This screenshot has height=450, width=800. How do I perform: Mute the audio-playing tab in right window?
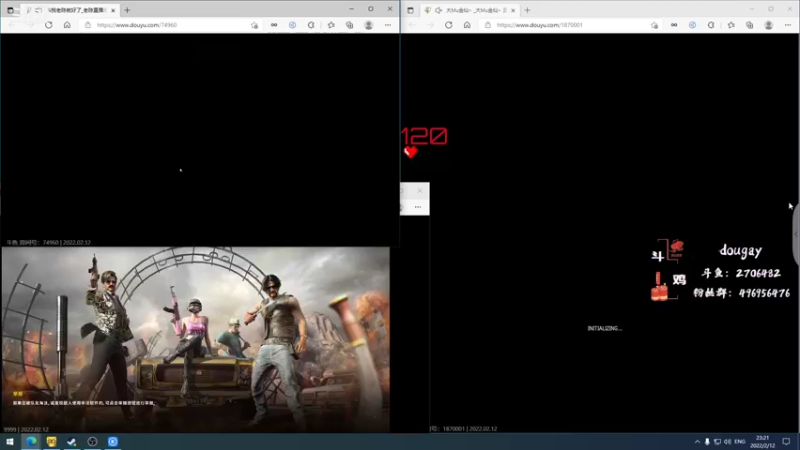[x=438, y=10]
